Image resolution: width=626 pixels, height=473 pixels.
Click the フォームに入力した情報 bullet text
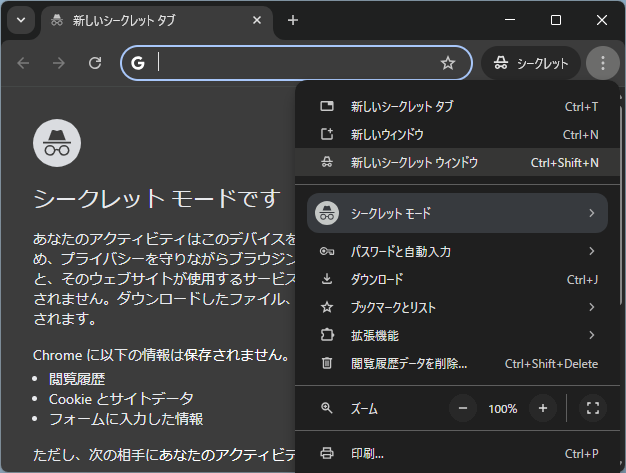click(x=126, y=419)
